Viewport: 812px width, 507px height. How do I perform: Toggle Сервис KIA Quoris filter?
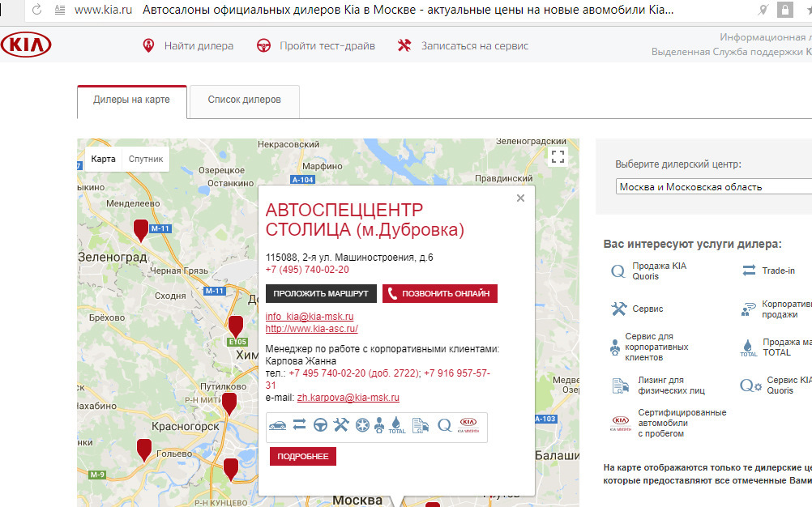coord(776,386)
